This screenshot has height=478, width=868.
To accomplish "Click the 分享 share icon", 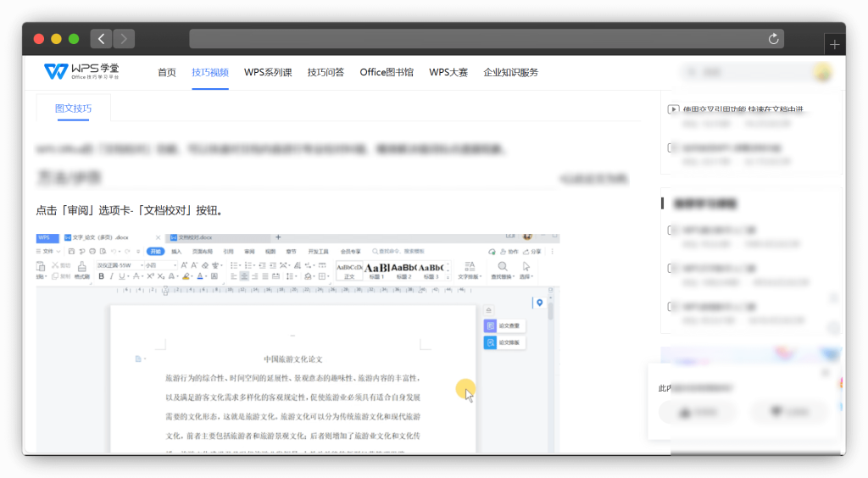I will (532, 251).
